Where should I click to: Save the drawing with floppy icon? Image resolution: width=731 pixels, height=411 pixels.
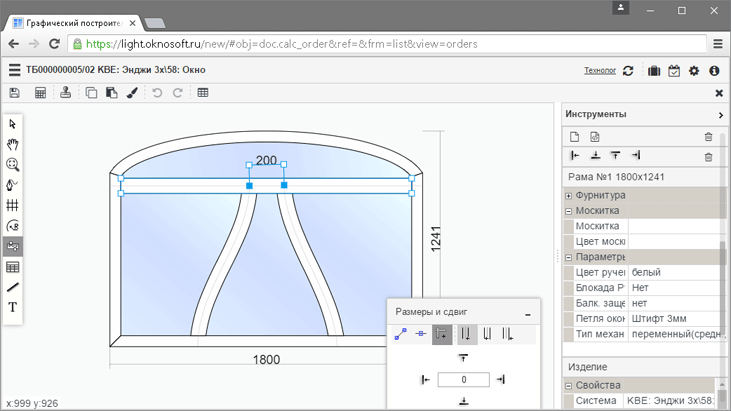pyautogui.click(x=14, y=93)
